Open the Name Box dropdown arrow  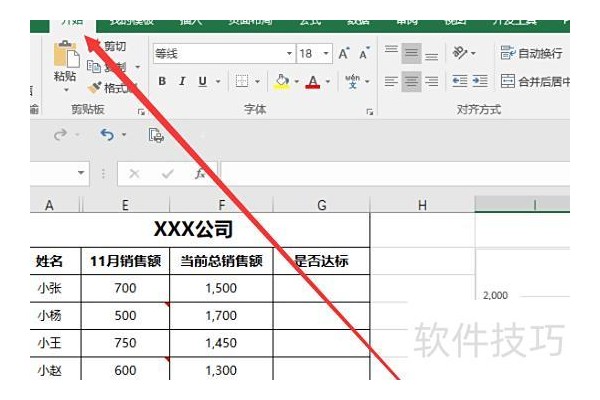81,173
